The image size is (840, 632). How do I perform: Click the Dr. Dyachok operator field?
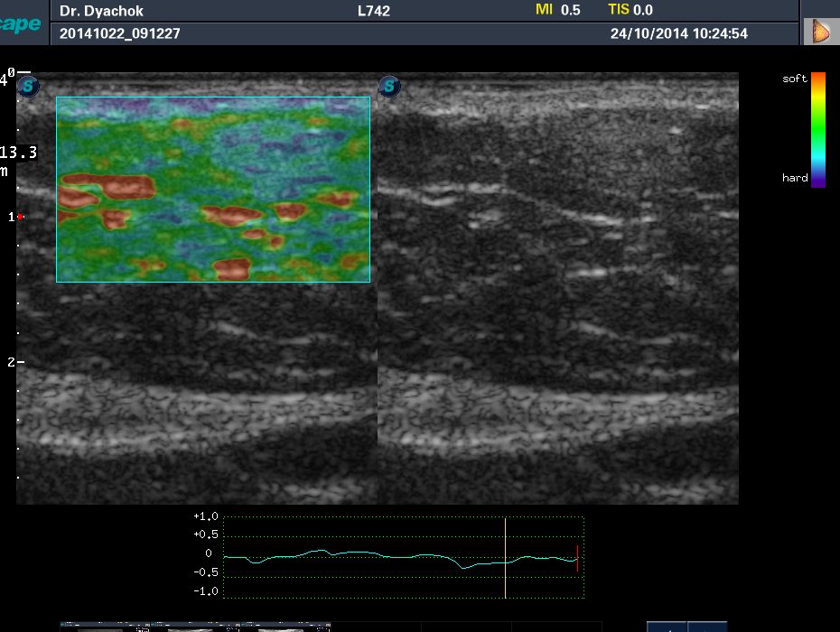click(x=102, y=11)
